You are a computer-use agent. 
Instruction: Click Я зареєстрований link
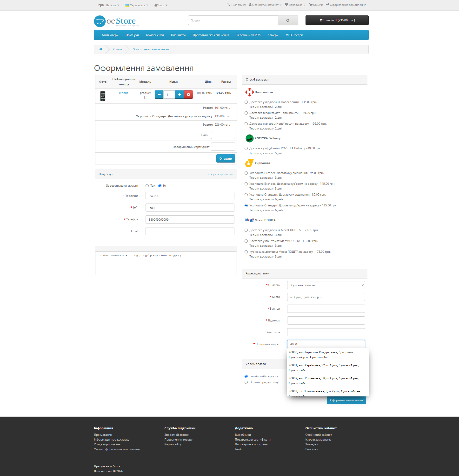pyautogui.click(x=220, y=174)
